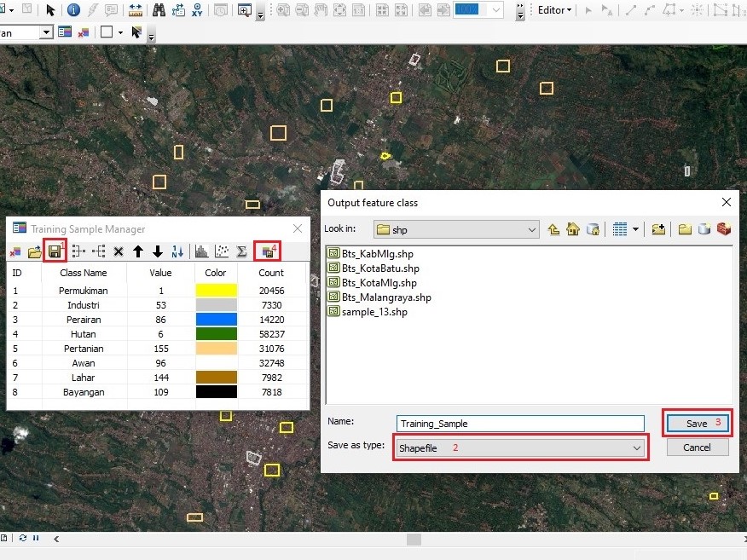Screen dimensions: 747x560
Task: Select the Bts_Malangraya.shp file
Action: [386, 297]
